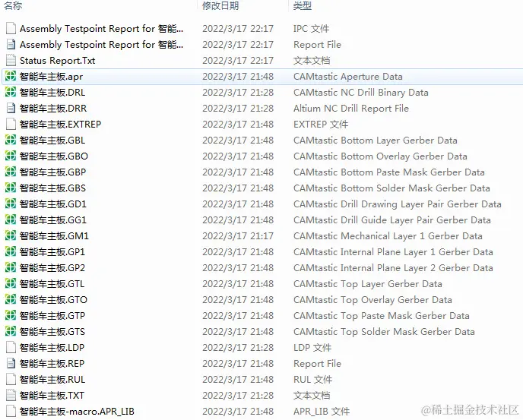Sort by the 类型 column header
This screenshot has height=420, width=523.
pyautogui.click(x=303, y=5)
